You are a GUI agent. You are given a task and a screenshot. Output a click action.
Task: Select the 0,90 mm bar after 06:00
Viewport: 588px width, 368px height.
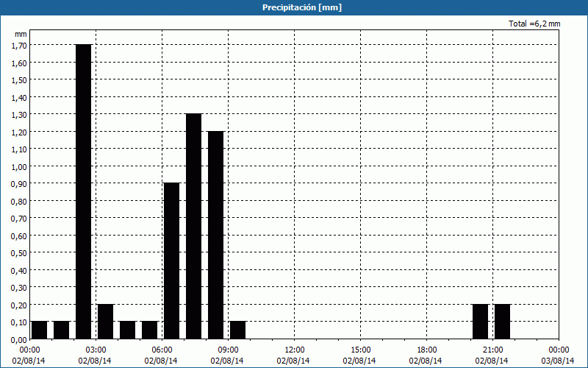click(172, 261)
